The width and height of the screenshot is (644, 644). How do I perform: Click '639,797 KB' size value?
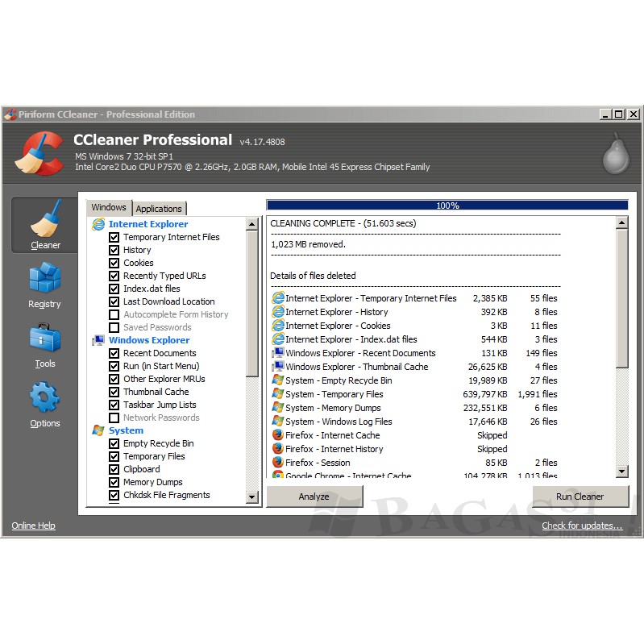tap(484, 394)
